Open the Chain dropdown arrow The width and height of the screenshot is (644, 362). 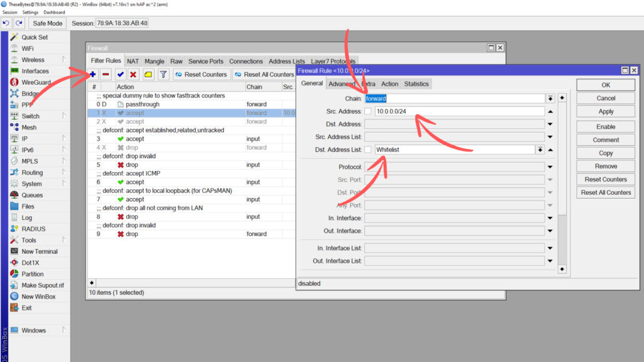pyautogui.click(x=550, y=99)
